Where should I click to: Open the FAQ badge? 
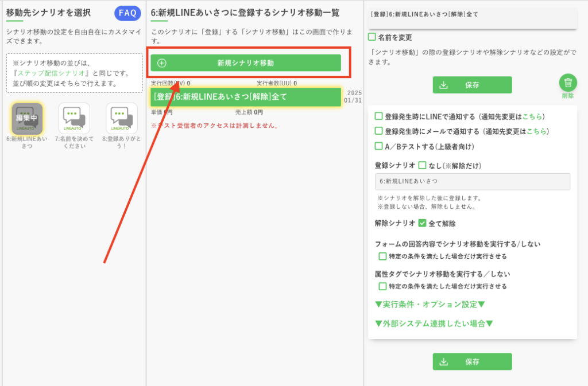[x=127, y=13]
